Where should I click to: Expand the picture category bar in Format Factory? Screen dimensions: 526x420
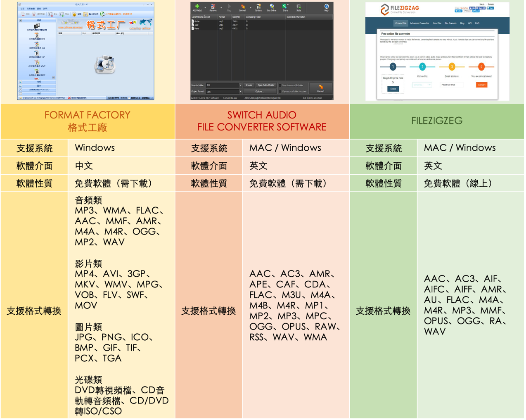(x=37, y=85)
